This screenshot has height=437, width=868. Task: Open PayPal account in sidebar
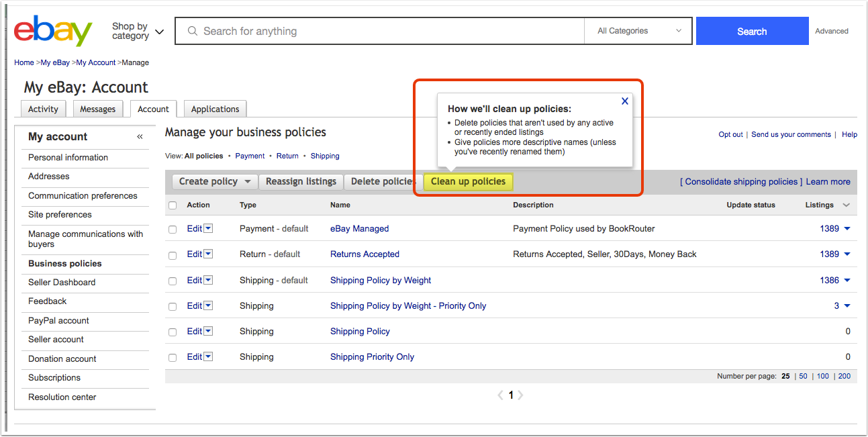click(58, 320)
